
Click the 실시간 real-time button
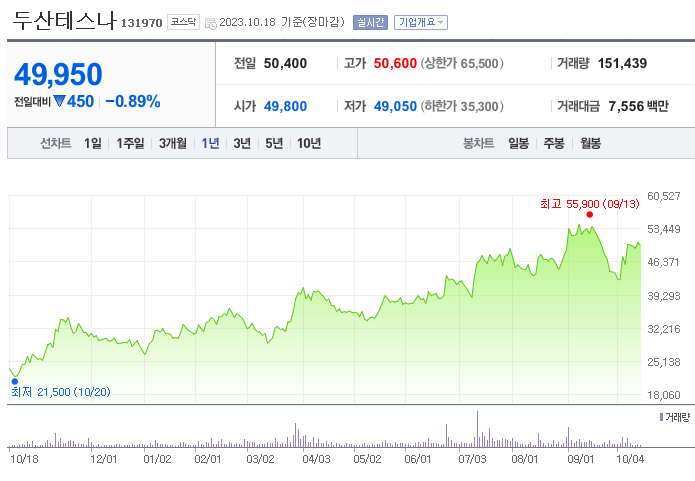click(371, 22)
